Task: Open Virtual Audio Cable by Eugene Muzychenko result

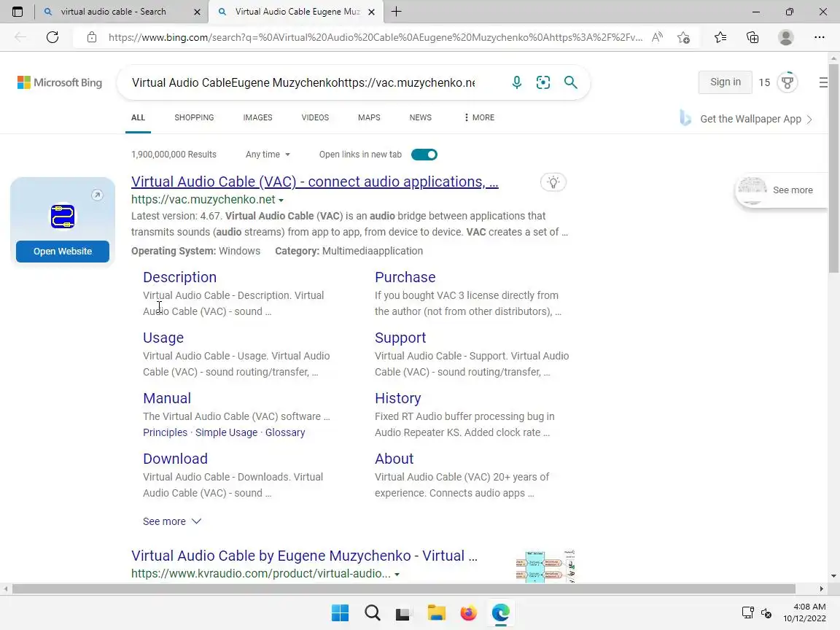Action: 304,556
